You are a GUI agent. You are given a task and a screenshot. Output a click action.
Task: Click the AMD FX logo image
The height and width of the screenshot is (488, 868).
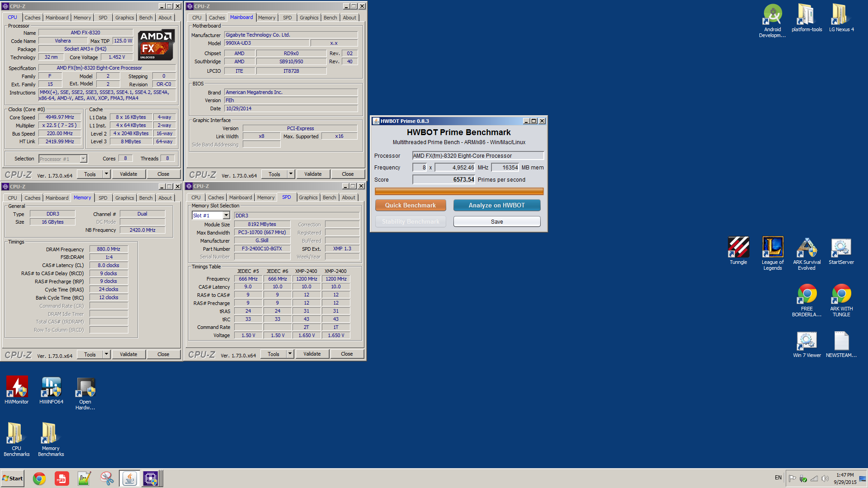(156, 45)
